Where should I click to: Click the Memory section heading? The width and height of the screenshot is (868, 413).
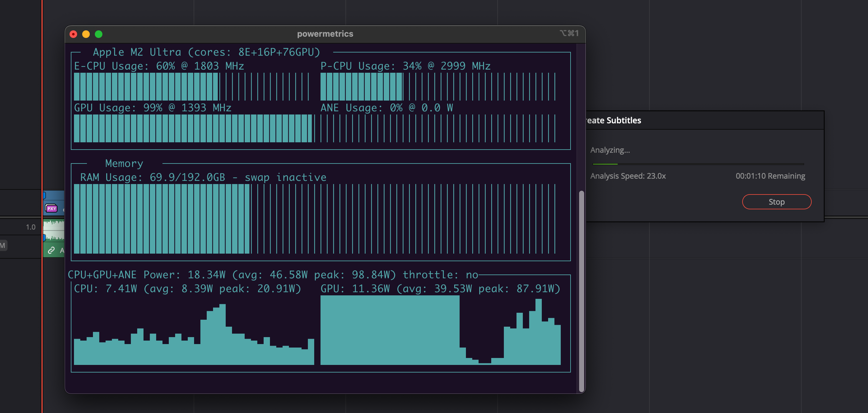pyautogui.click(x=124, y=163)
